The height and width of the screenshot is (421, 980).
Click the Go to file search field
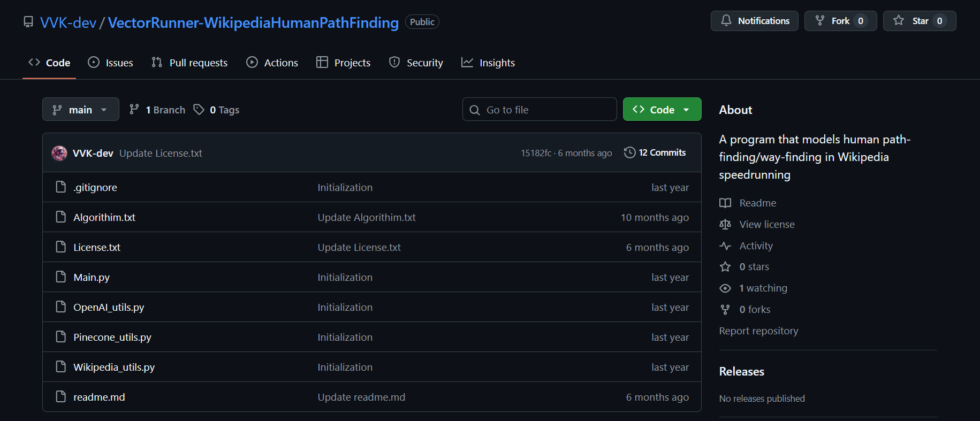[540, 109]
